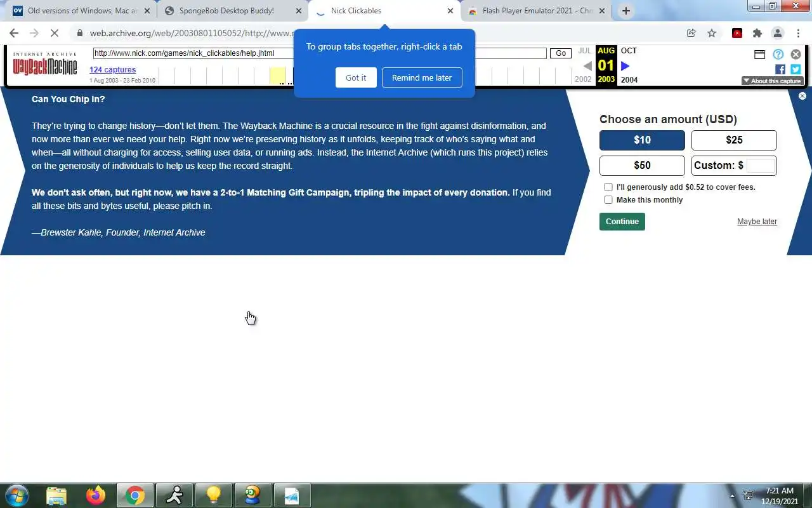This screenshot has height=508, width=812.
Task: Open a new tab with plus button
Action: [x=626, y=11]
